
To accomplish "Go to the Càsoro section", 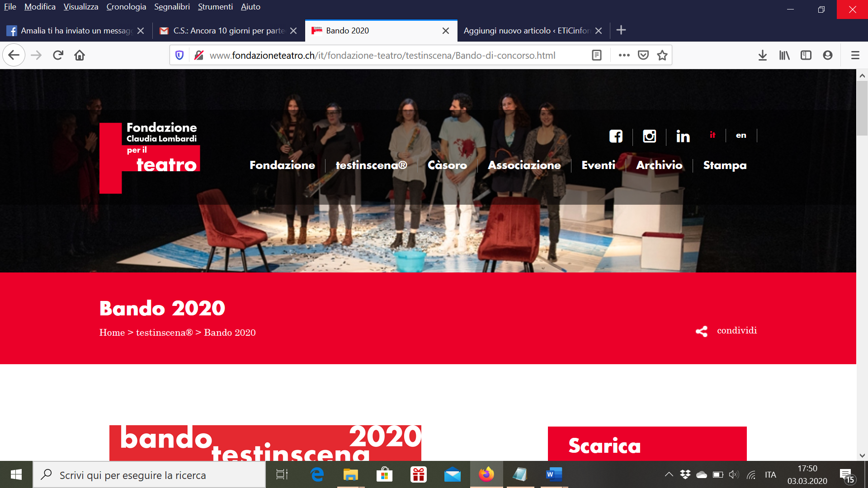I will [x=447, y=165].
